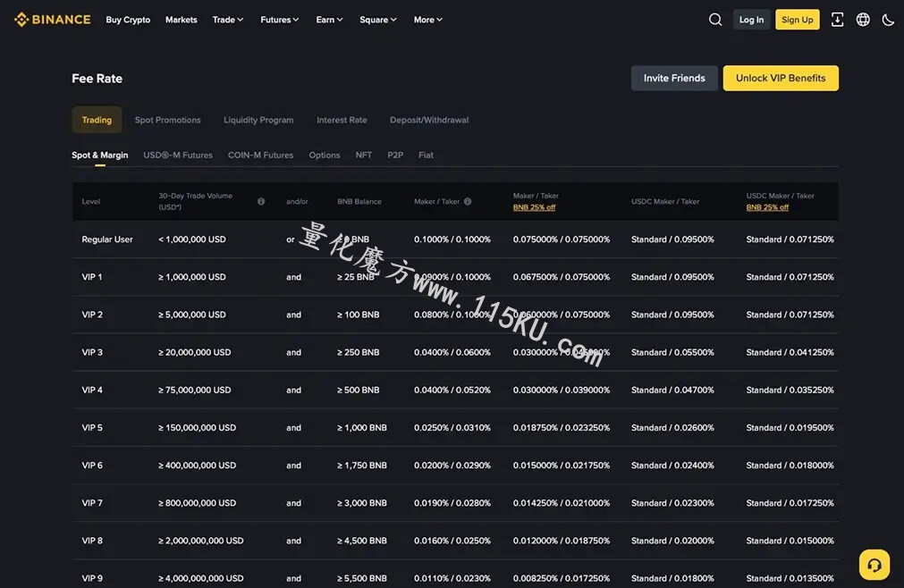Viewport: 904px width, 588px height.
Task: Click '0.0400% / 0.0520%' fee cell
Action: pos(452,390)
